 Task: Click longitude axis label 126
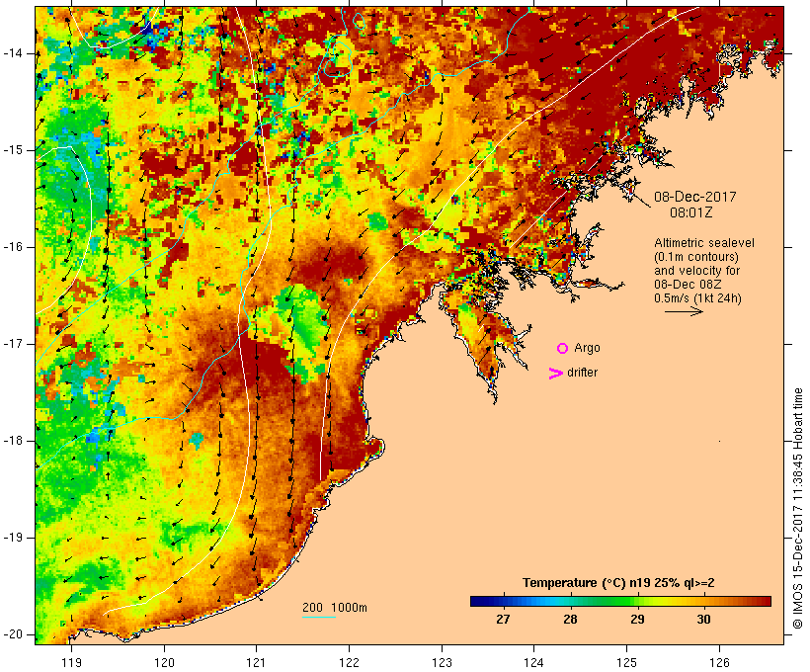(719, 663)
